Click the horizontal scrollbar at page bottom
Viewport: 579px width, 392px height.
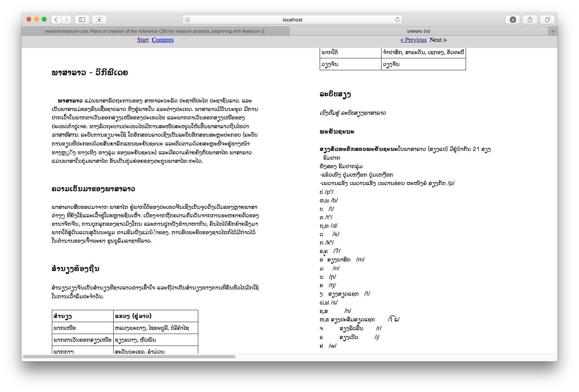click(x=129, y=357)
